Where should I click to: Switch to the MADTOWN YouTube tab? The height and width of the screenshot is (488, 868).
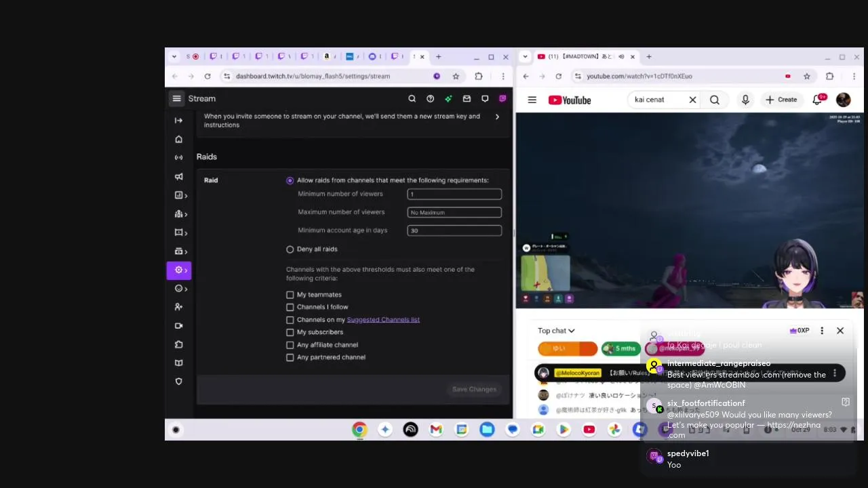point(581,56)
